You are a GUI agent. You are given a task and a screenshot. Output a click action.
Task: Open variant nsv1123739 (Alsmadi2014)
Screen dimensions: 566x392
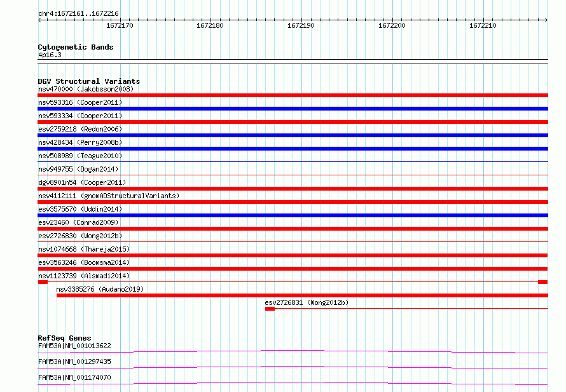84,276
